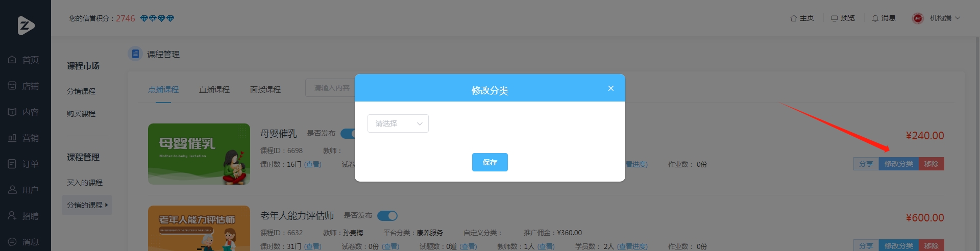Click 分享 for 母婴催乳 course
This screenshot has height=251, width=980.
(866, 164)
